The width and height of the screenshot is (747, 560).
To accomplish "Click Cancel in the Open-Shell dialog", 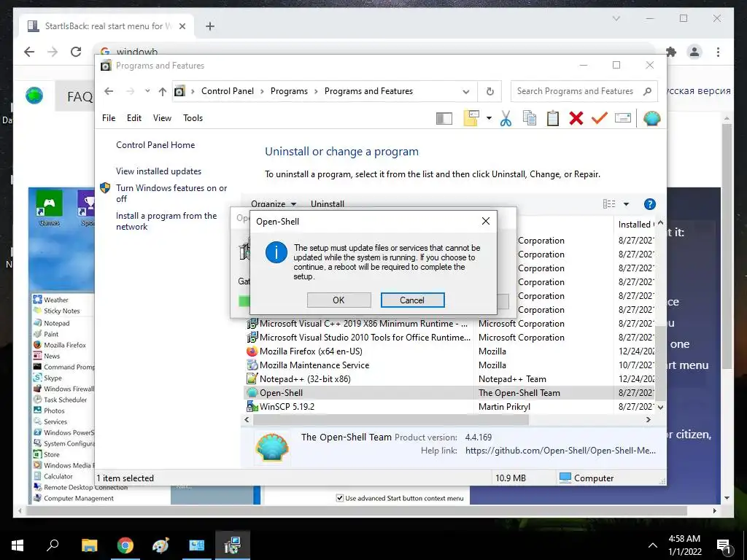I will (412, 300).
